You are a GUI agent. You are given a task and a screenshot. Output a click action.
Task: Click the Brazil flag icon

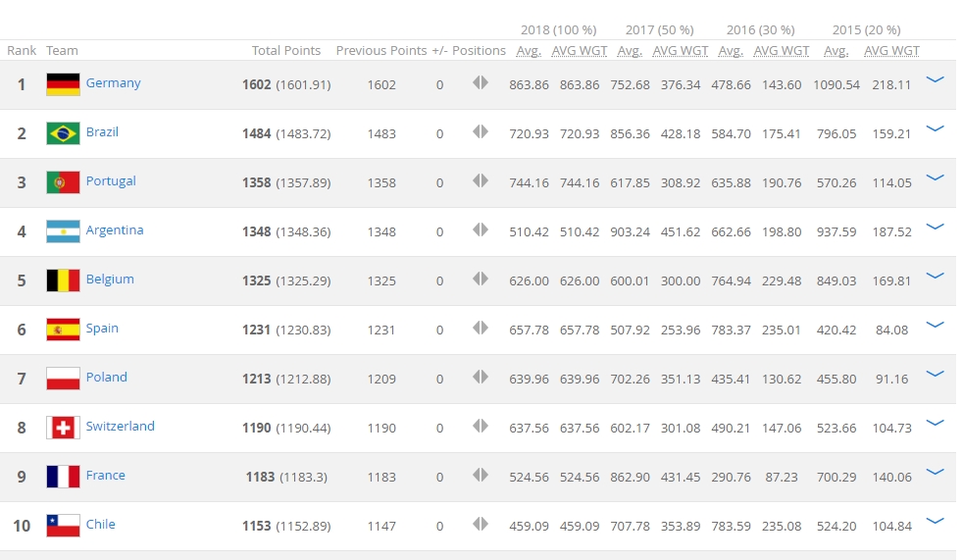(63, 133)
